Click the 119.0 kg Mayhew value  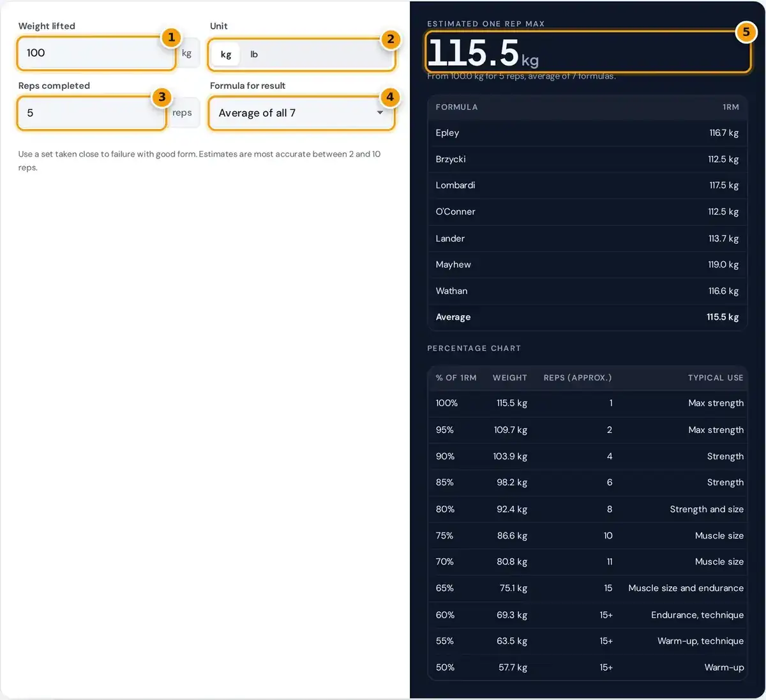[723, 264]
